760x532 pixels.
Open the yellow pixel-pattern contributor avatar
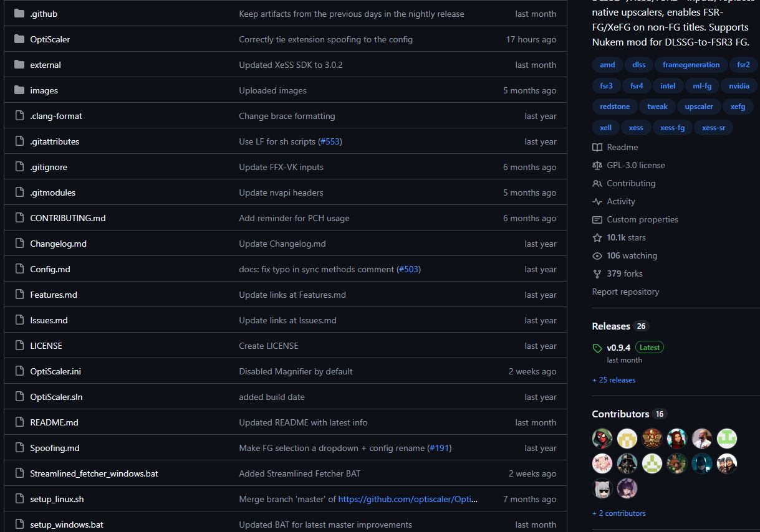pos(627,439)
